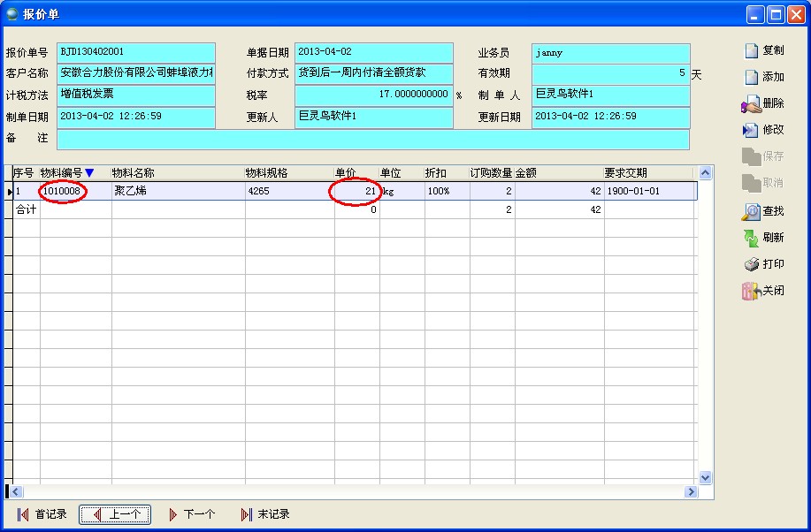Select the 聚乙烯 material name cell
811x532 pixels.
[177, 191]
